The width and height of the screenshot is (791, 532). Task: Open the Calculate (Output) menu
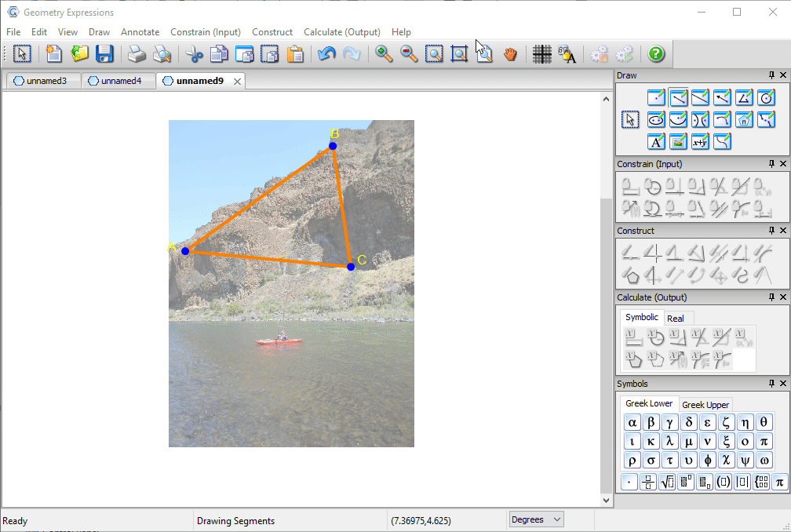(341, 31)
